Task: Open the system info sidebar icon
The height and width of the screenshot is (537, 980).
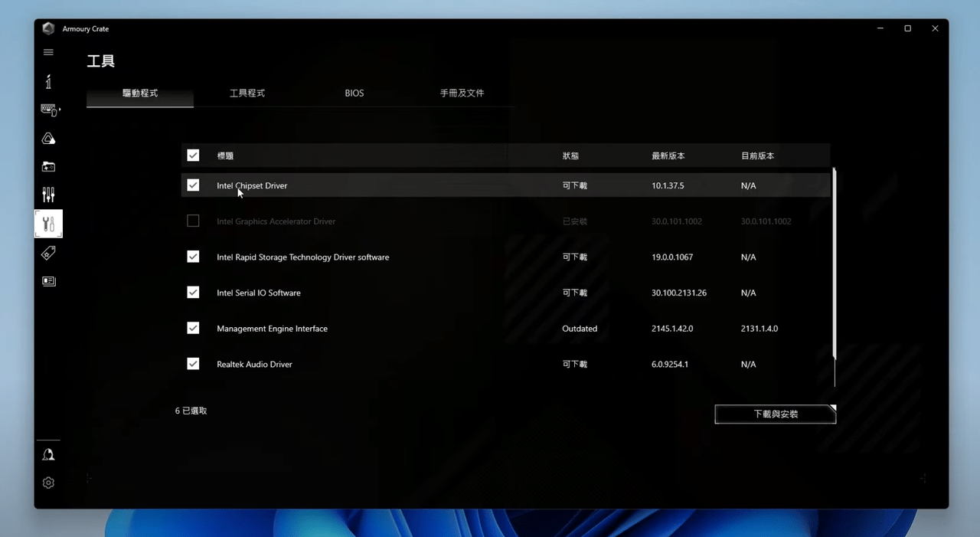Action: click(48, 81)
